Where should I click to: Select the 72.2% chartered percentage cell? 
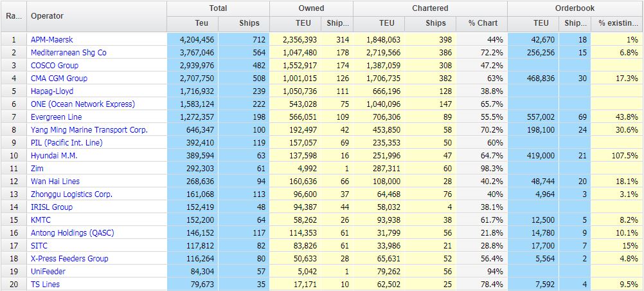tap(481, 53)
